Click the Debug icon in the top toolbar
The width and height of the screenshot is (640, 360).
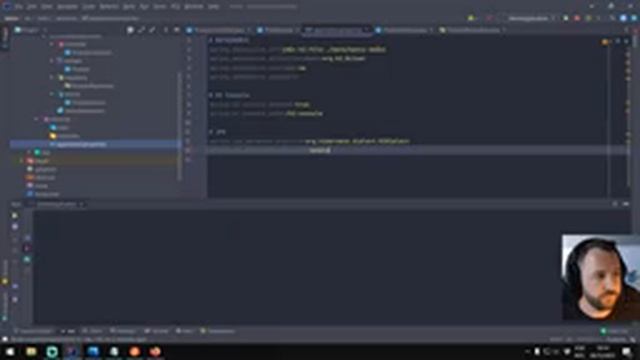577,18
